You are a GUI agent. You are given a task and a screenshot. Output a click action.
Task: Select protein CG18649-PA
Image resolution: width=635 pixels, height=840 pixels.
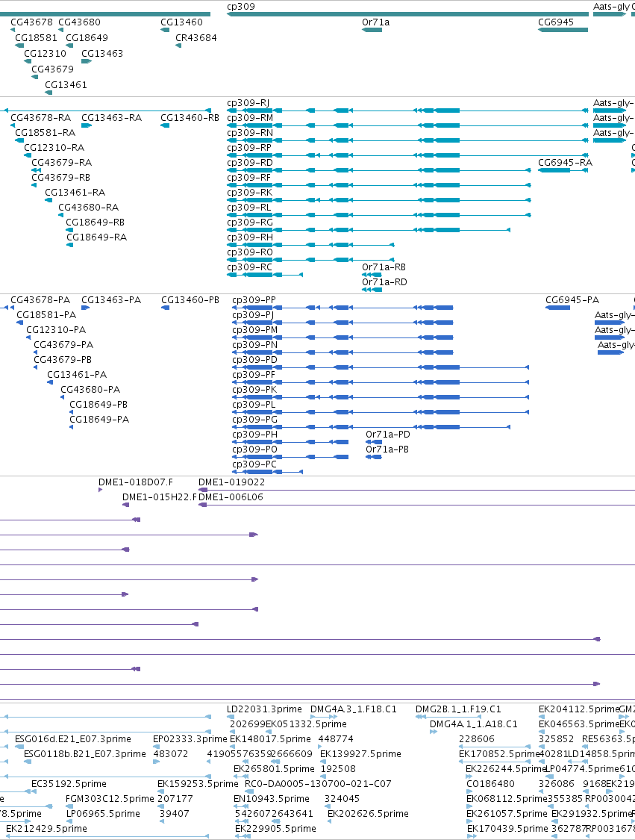(99, 420)
